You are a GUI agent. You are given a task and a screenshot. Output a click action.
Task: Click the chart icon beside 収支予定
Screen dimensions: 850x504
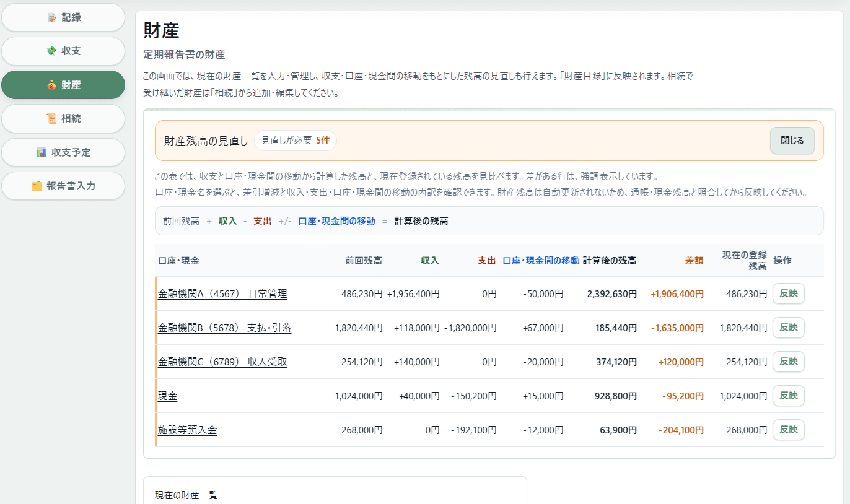tap(42, 152)
